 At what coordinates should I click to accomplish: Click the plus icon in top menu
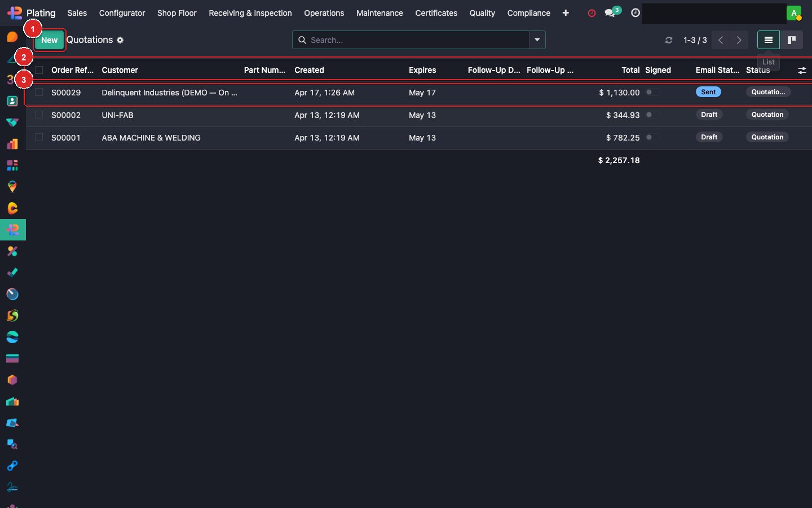[x=566, y=13]
